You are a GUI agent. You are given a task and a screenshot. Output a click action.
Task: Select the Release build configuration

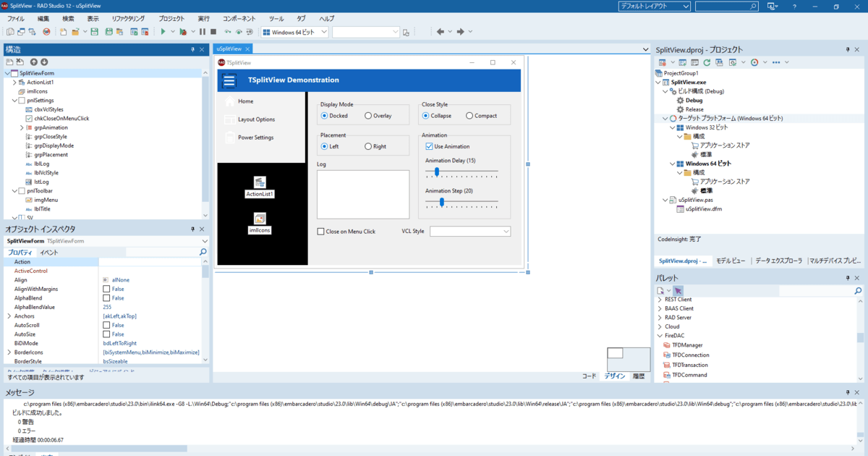click(694, 109)
